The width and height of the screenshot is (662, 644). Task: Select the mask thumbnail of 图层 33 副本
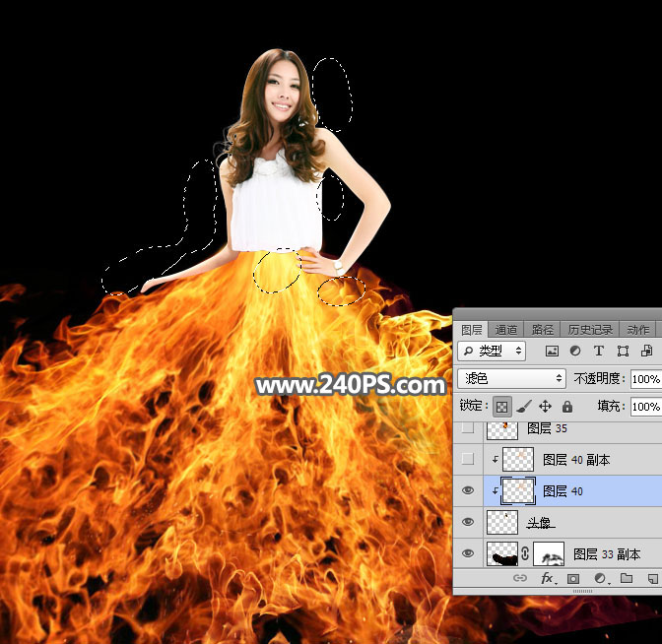tap(549, 553)
